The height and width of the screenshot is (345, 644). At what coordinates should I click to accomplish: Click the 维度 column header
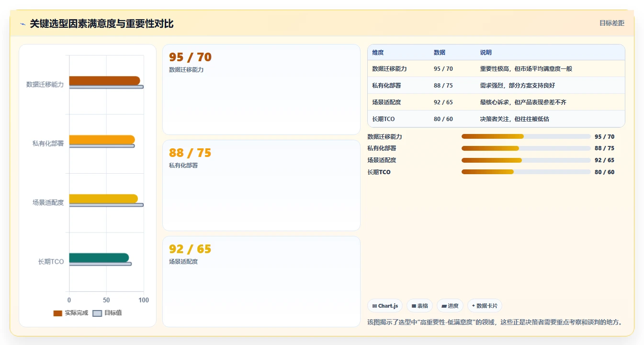point(378,53)
